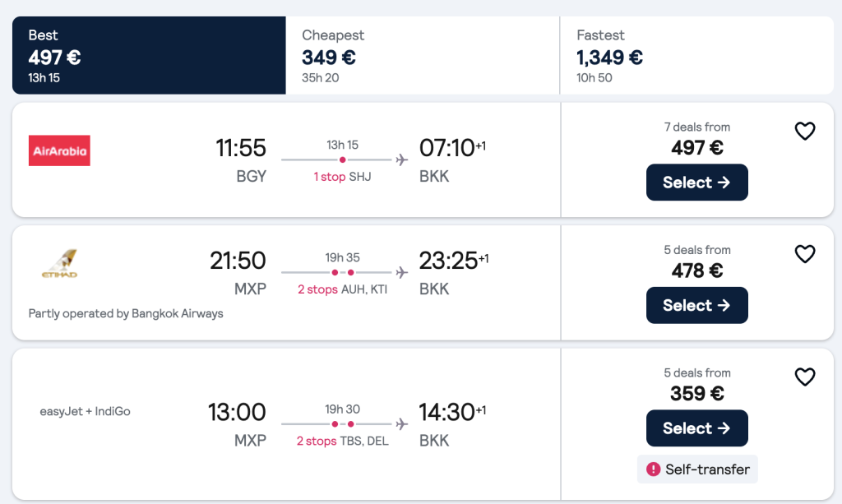842x504 pixels.
Task: Favorite the Air Arabia flight with the heart icon
Action: pyautogui.click(x=804, y=131)
